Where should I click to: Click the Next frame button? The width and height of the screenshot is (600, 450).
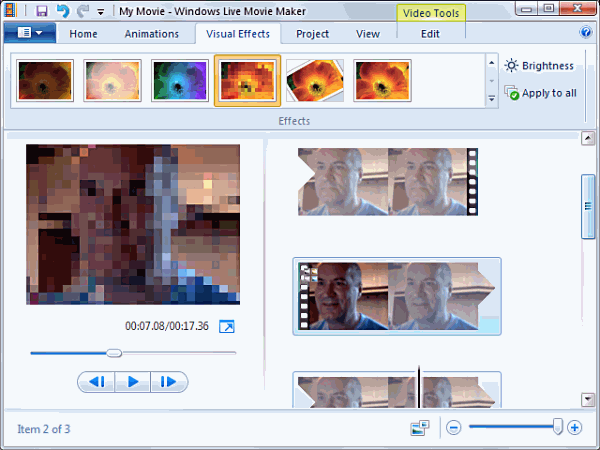[169, 382]
